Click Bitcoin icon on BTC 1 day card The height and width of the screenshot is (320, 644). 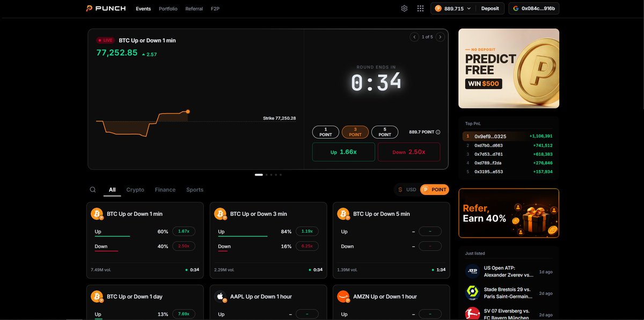point(97,296)
